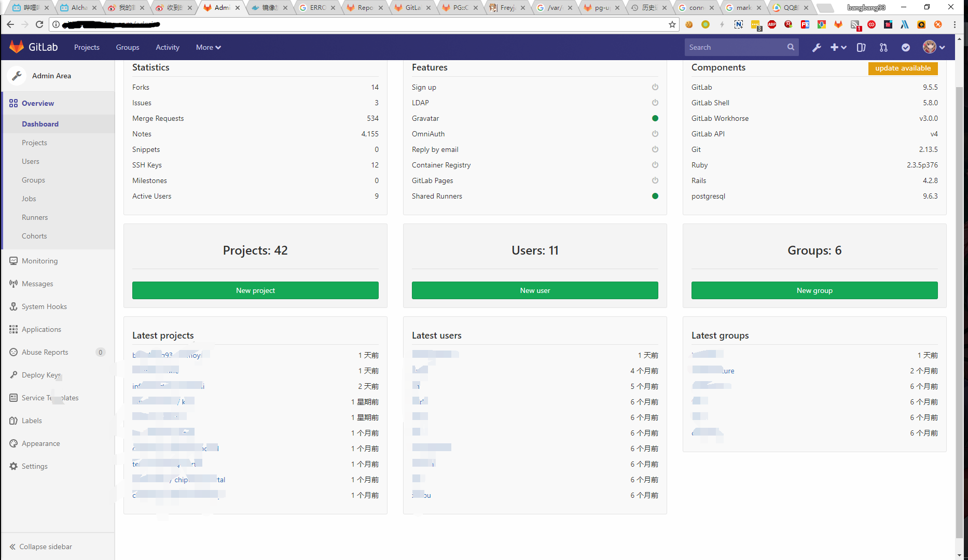Open the user avatar dropdown menu
968x560 pixels.
(934, 47)
